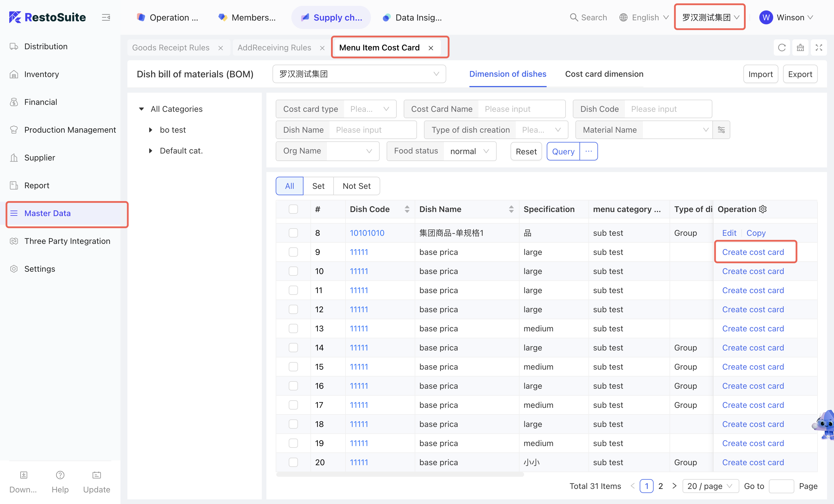Close the Goods Receipt Rules tab
This screenshot has width=834, height=504.
click(220, 48)
